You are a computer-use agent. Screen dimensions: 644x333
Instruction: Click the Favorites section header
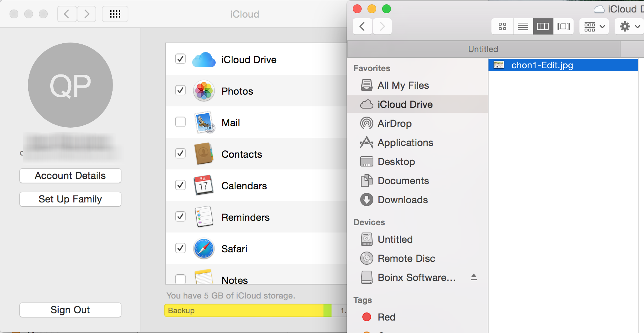click(372, 68)
